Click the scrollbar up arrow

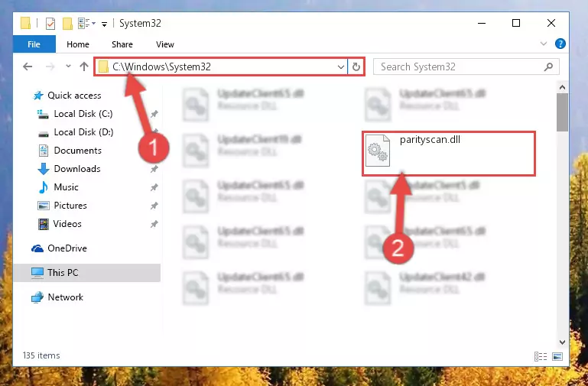(562, 87)
